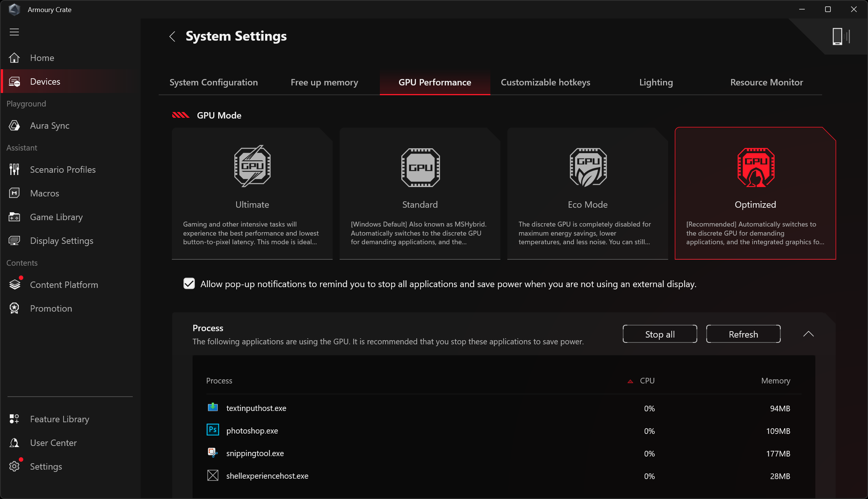Select the Ultimate GPU mode icon
The image size is (868, 499).
click(252, 166)
